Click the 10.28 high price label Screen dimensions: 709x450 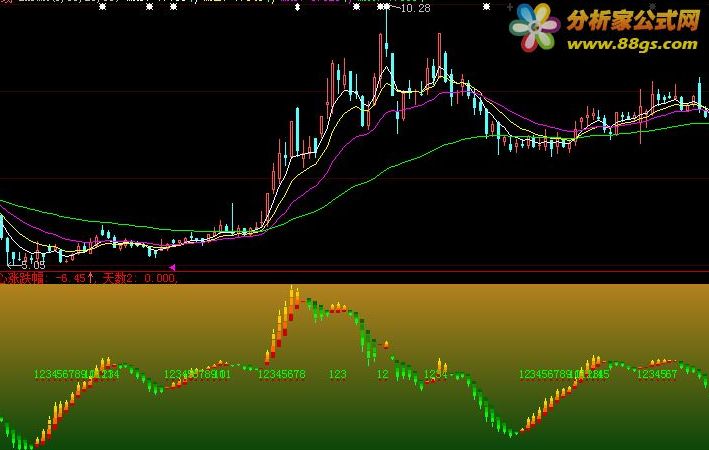pos(415,8)
